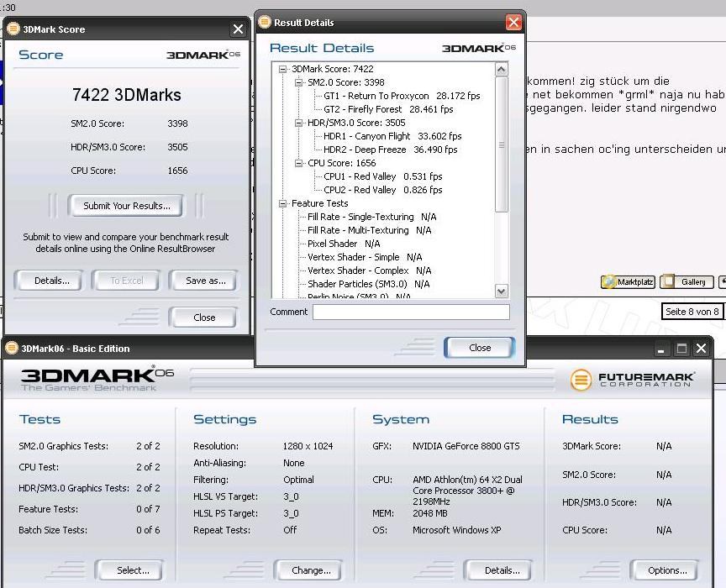Click the Result Details window title icon
This screenshot has width=726, height=588.
point(265,22)
